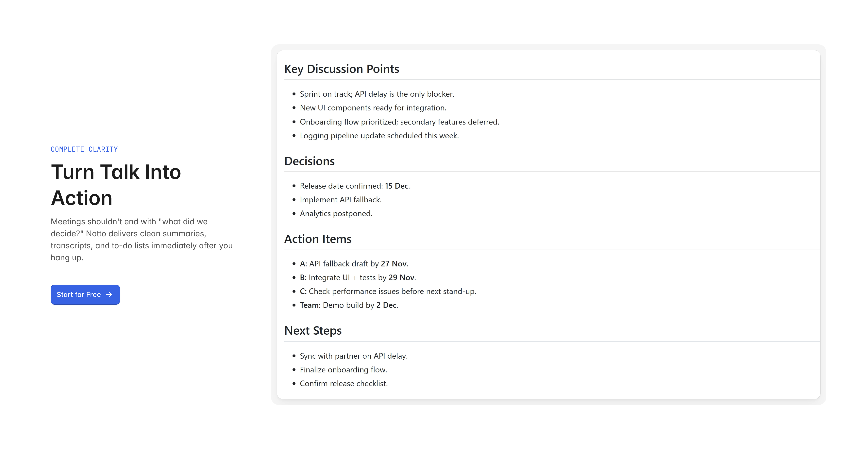Click the Notto description paragraph
The height and width of the screenshot is (450, 868).
coord(141,239)
